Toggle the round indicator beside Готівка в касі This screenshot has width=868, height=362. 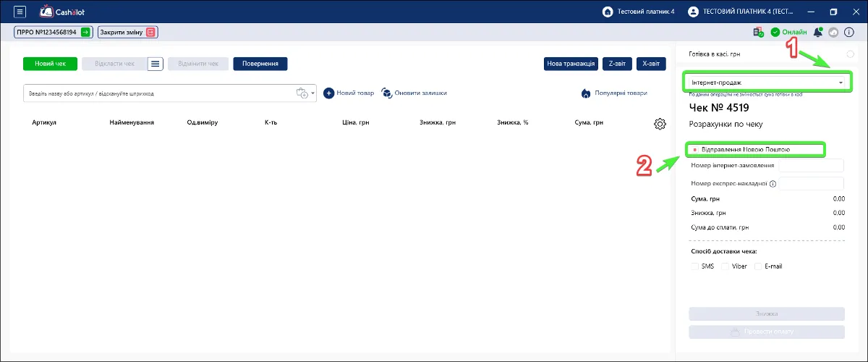click(850, 54)
